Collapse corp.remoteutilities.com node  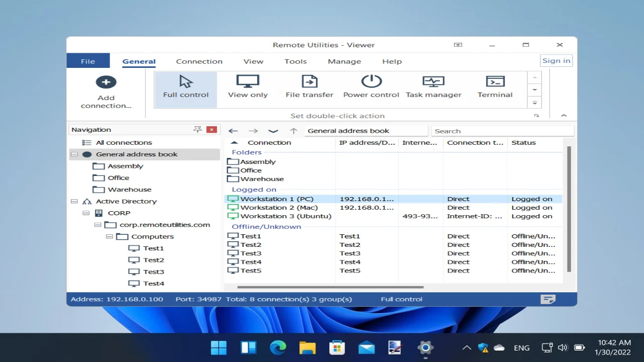point(98,225)
